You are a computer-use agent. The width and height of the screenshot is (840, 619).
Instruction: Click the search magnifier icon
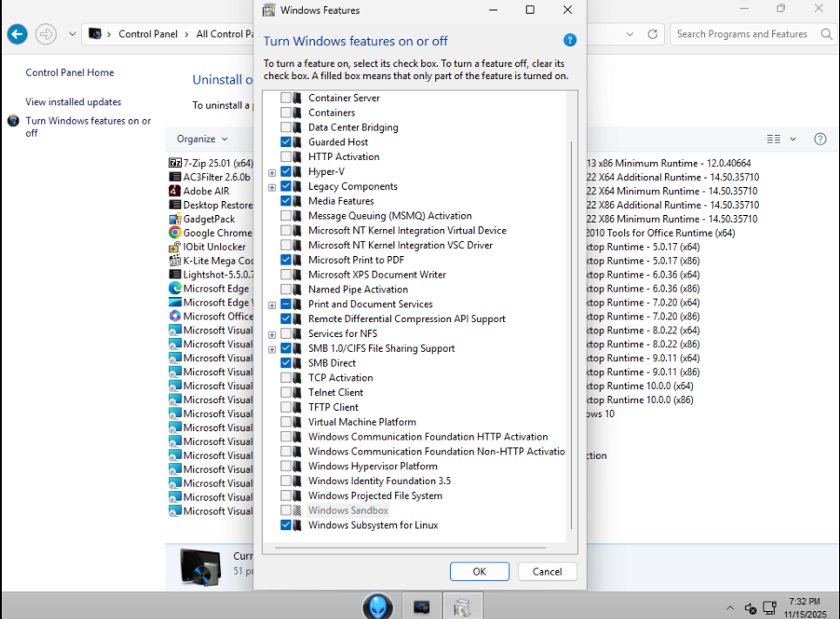tap(826, 34)
